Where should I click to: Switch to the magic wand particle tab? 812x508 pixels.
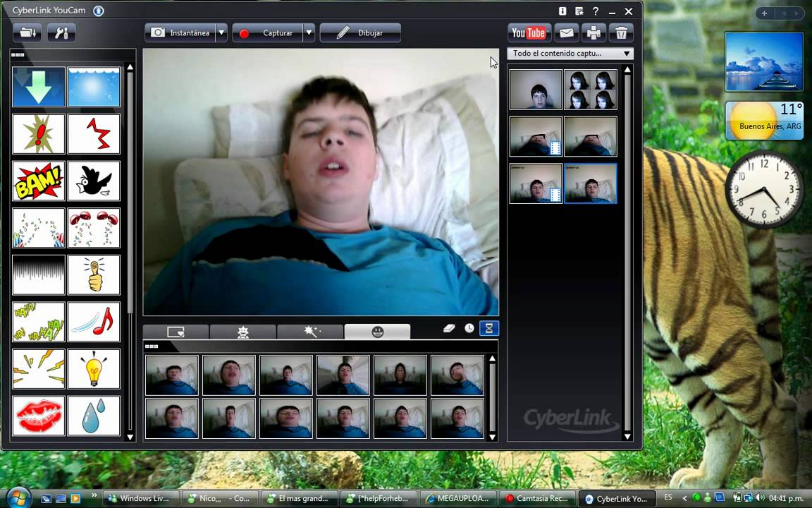point(310,332)
